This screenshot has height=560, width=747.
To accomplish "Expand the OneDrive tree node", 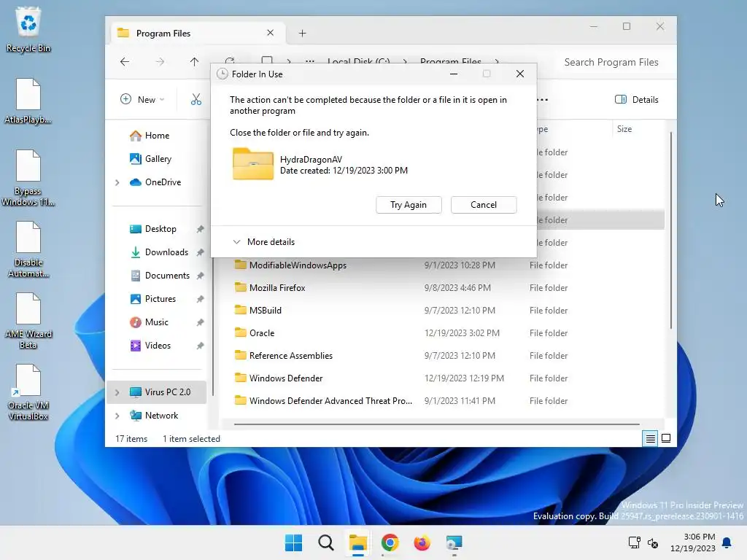I will click(x=117, y=182).
